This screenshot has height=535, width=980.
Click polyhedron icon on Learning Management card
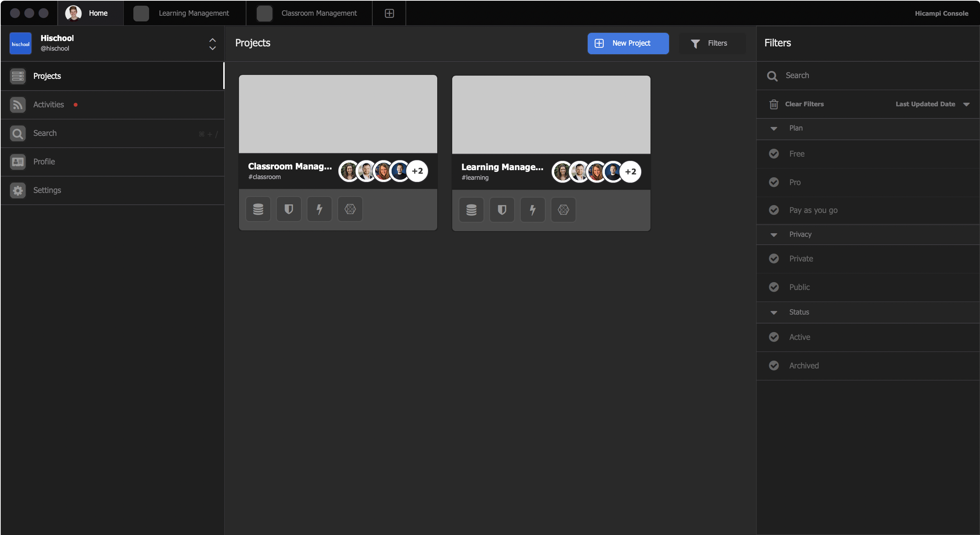563,210
